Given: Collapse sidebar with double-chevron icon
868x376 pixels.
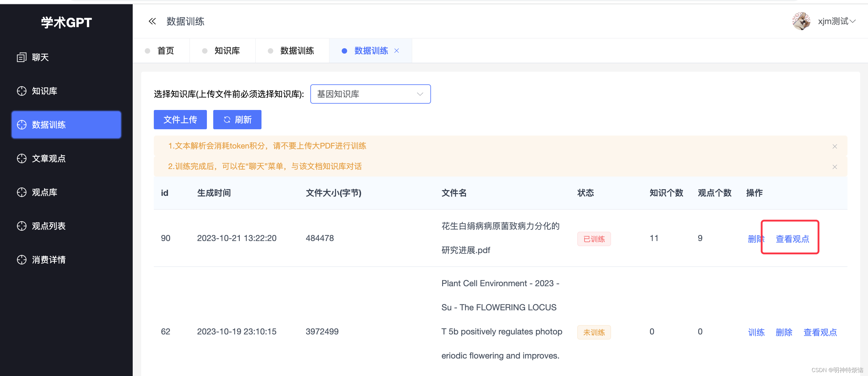Looking at the screenshot, I should [x=152, y=22].
